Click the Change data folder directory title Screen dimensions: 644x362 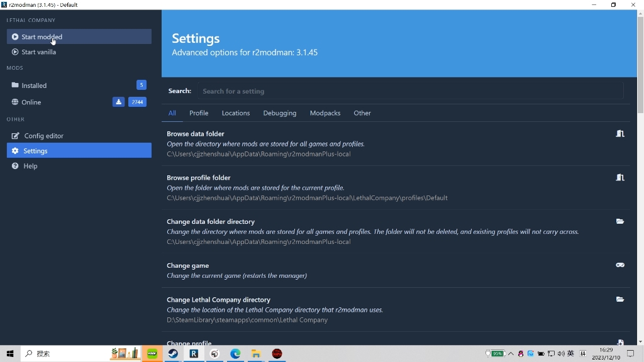pos(211,222)
